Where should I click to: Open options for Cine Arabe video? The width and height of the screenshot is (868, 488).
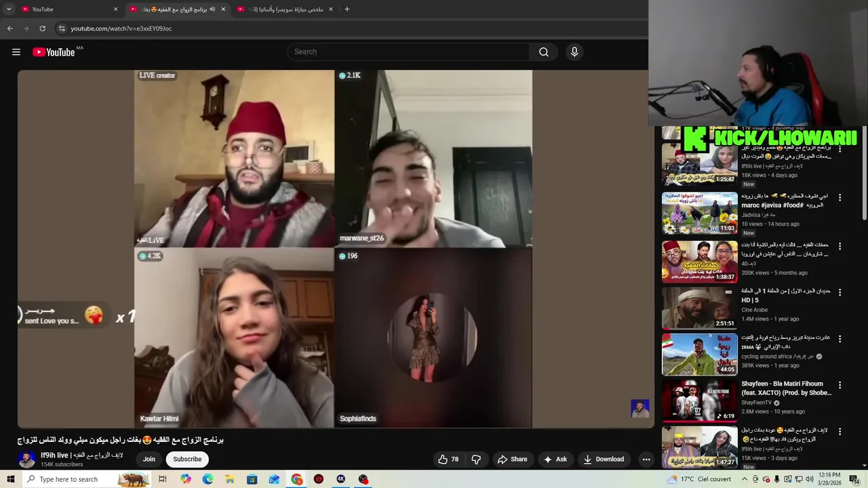[x=840, y=292]
